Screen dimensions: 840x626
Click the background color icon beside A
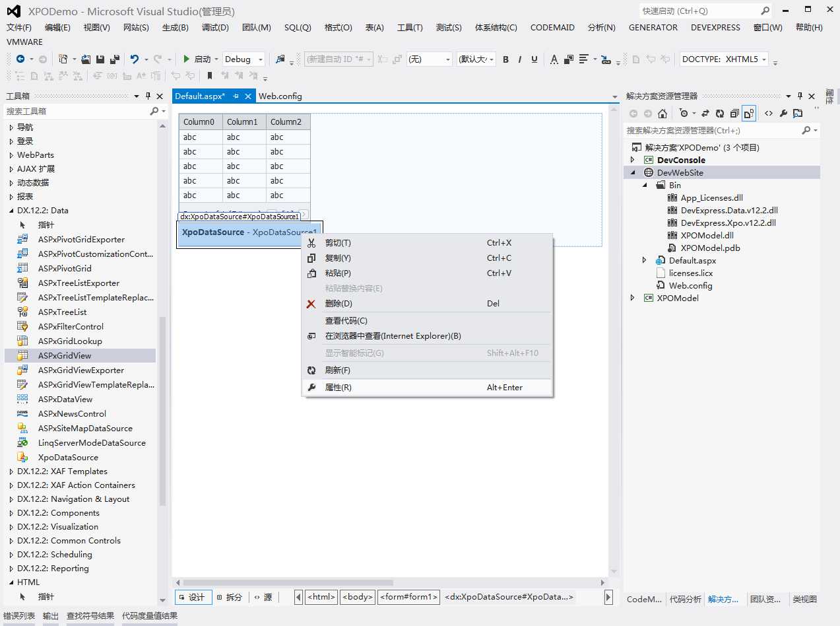click(568, 59)
